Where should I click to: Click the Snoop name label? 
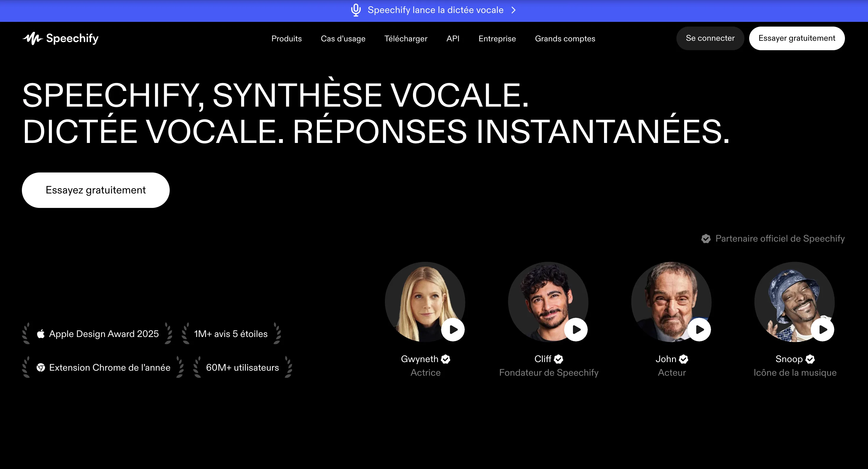pyautogui.click(x=789, y=359)
